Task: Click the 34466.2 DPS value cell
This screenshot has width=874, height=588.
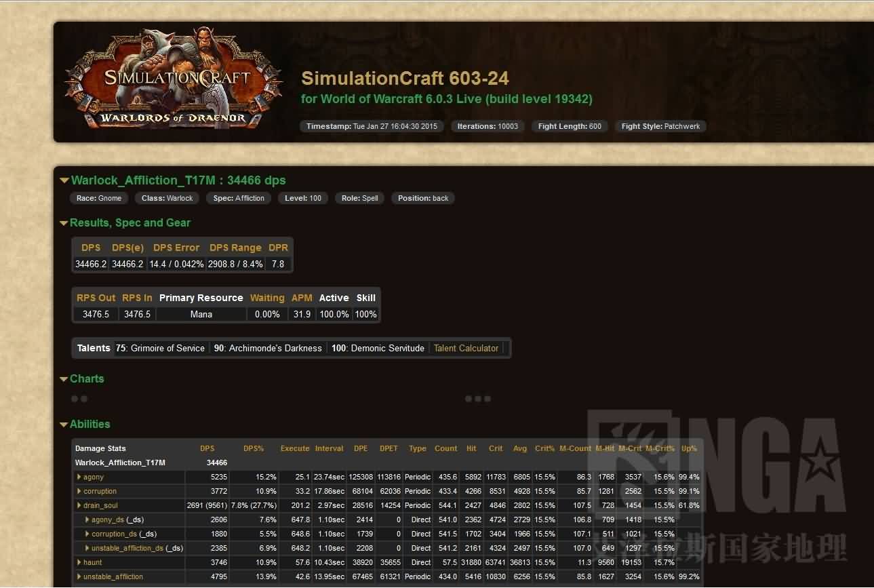Action: pyautogui.click(x=91, y=264)
